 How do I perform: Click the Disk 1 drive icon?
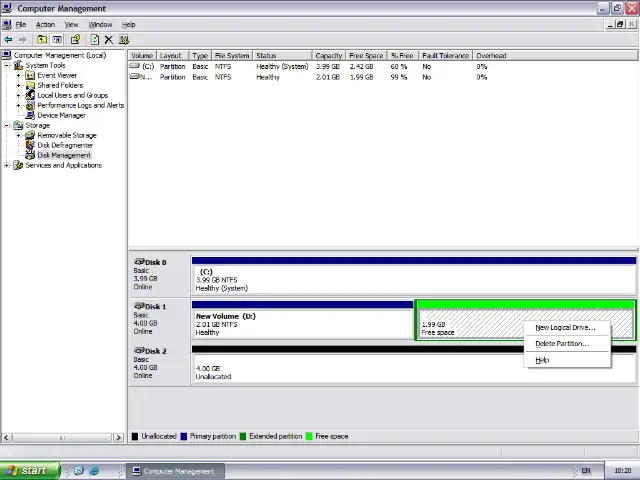pos(140,306)
